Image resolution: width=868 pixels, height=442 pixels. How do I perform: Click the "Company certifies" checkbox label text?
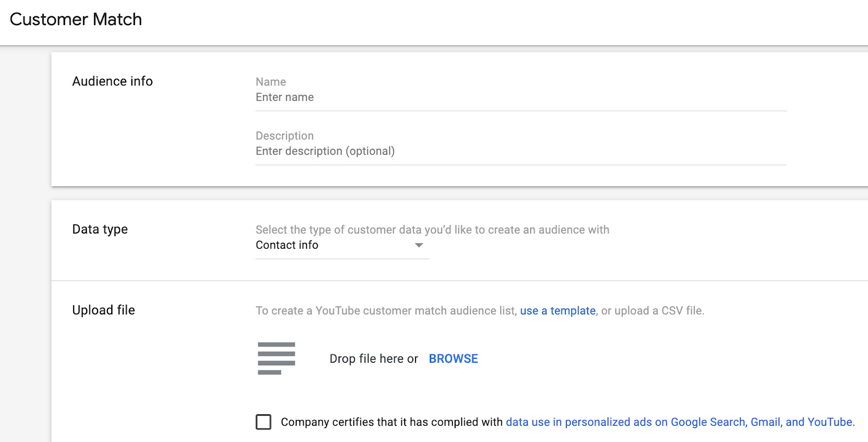(x=392, y=422)
